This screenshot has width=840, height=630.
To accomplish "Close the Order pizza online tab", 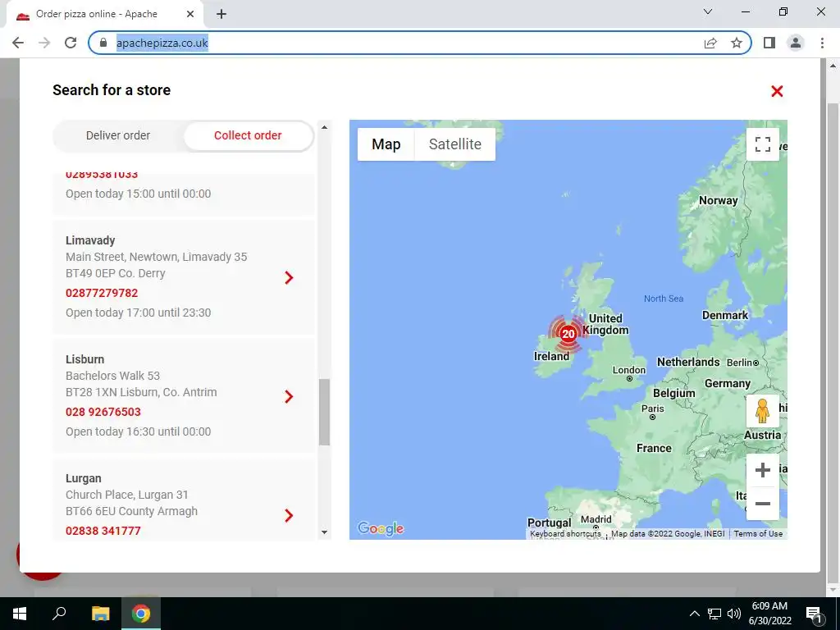I will [190, 14].
